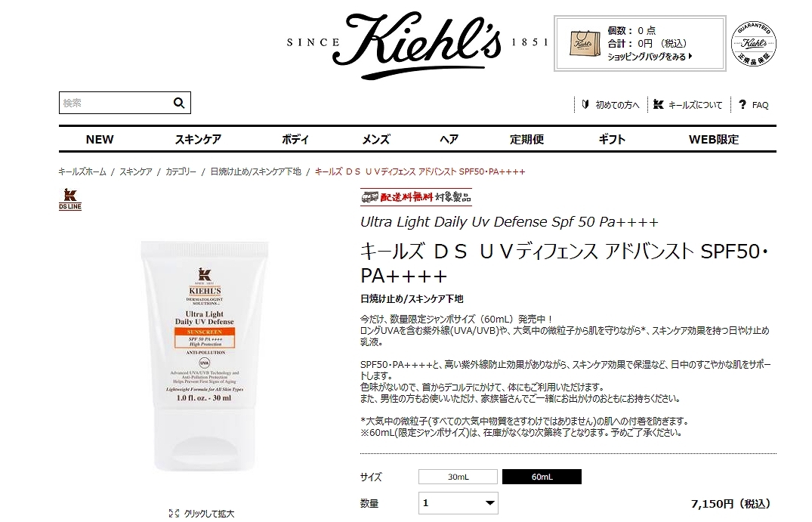Image resolution: width=812 pixels, height=522 pixels.
Task: Click the beginner leaf icon 初めての方へ
Action: [x=585, y=104]
